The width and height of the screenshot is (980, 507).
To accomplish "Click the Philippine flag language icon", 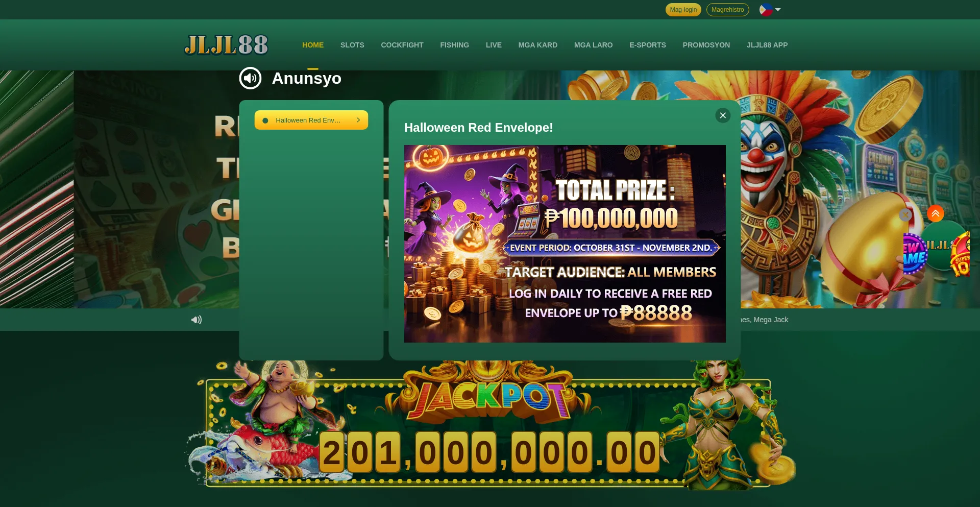I will tap(765, 10).
